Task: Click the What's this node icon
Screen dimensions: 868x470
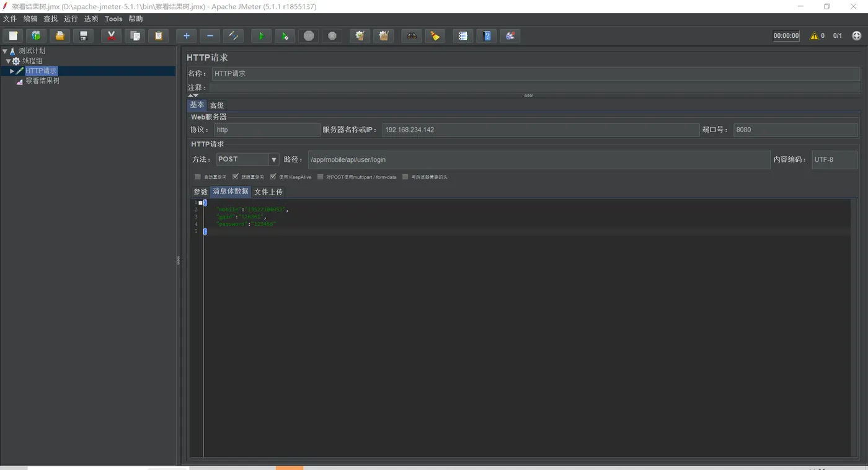Action: click(510, 36)
